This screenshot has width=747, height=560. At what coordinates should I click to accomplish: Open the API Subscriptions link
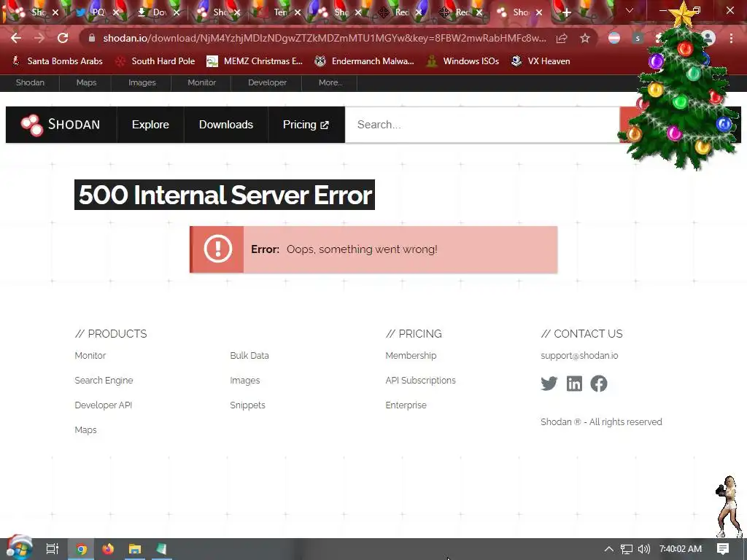tap(420, 381)
